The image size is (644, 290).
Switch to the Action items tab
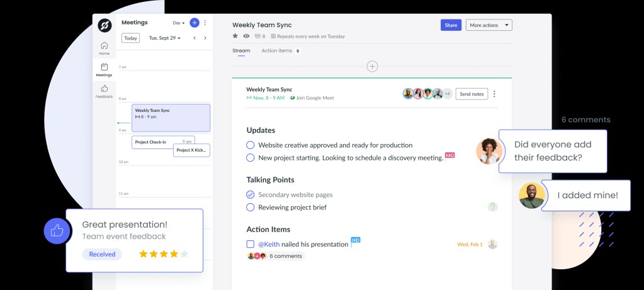tap(281, 51)
